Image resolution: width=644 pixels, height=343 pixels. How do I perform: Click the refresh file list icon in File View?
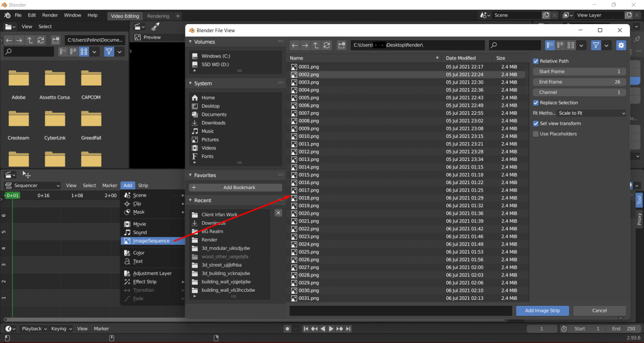coord(327,45)
